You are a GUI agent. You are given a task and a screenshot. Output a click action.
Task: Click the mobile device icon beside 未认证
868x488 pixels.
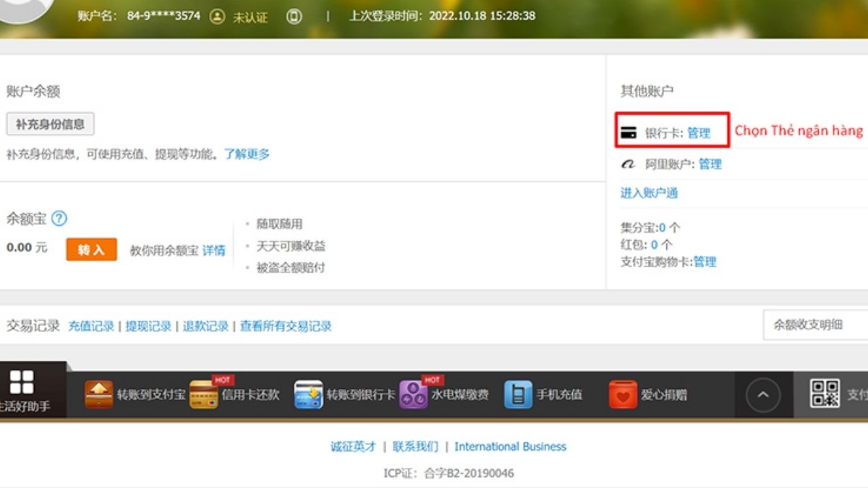pyautogui.click(x=295, y=17)
